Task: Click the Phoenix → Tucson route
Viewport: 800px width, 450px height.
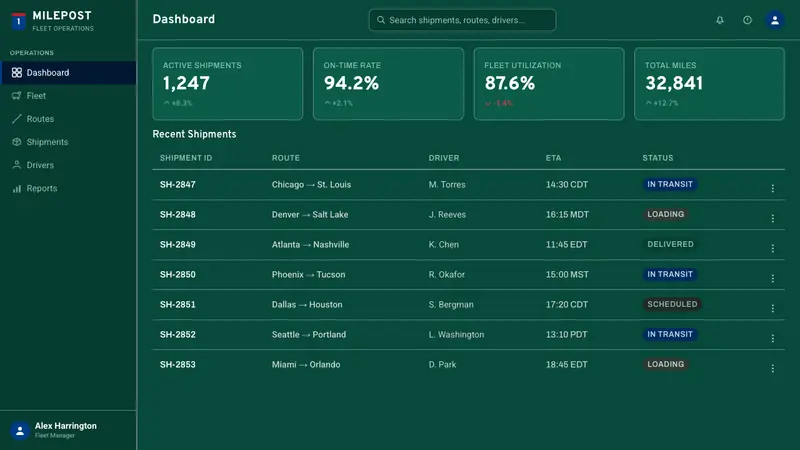Action: click(x=309, y=274)
